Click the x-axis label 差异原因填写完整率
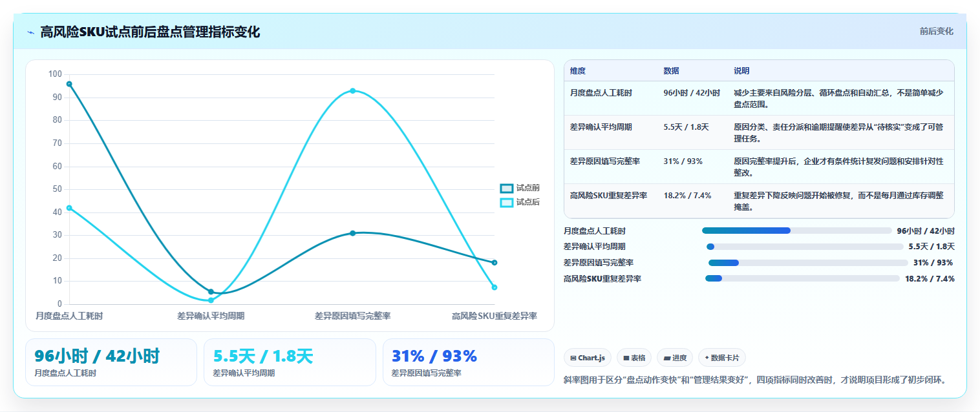The image size is (980, 412). click(353, 316)
